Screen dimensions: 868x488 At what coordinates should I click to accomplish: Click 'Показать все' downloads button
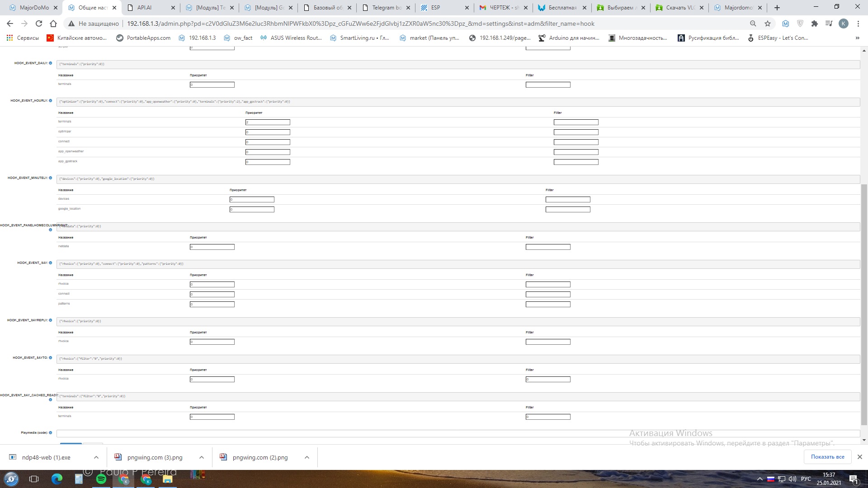pos(827,457)
